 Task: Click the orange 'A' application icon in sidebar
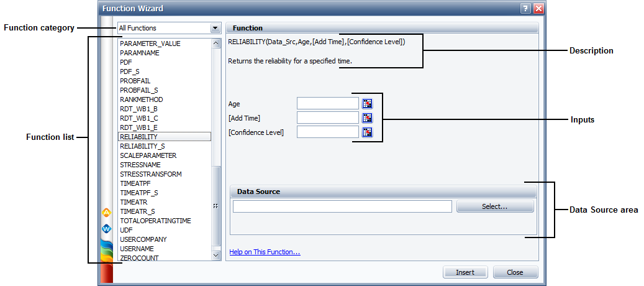[106, 213]
